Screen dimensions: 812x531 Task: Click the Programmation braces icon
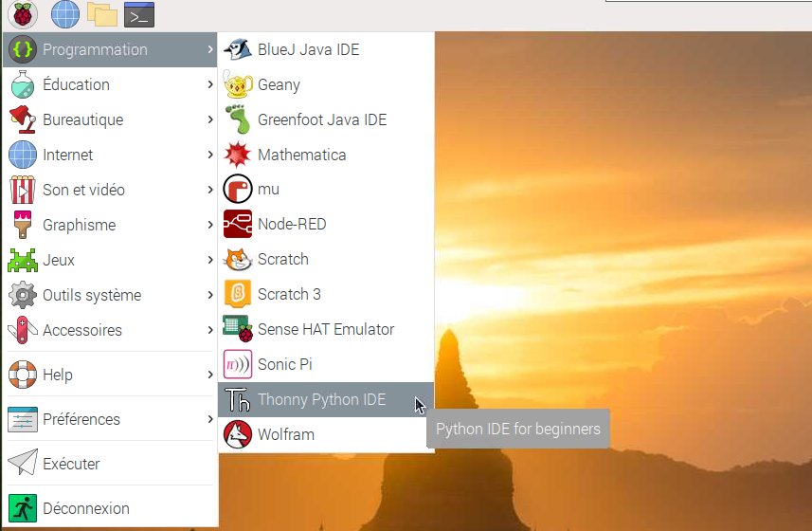click(x=23, y=49)
